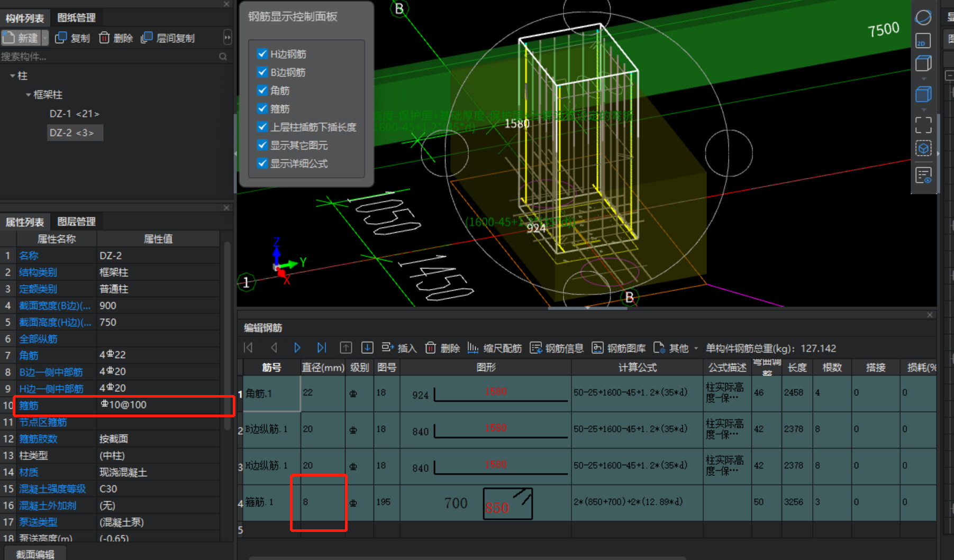Click the blue solid cube display icon

coord(923,95)
